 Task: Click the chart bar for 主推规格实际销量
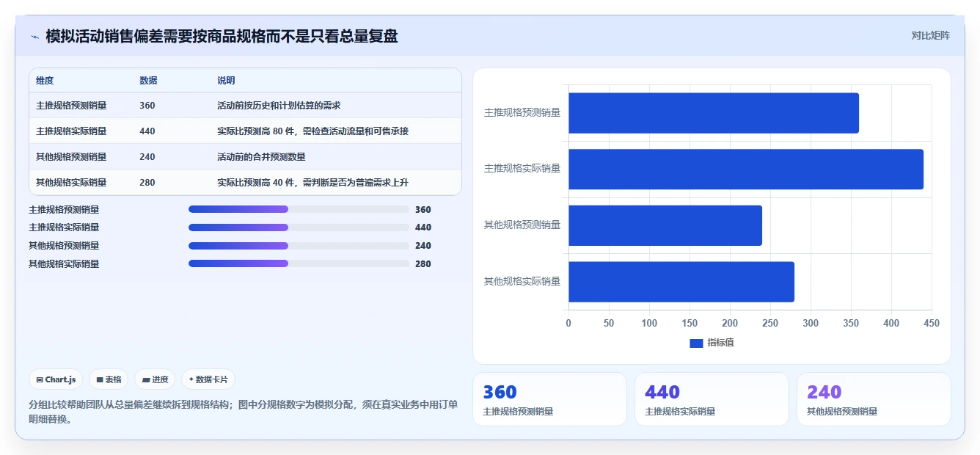pos(746,169)
